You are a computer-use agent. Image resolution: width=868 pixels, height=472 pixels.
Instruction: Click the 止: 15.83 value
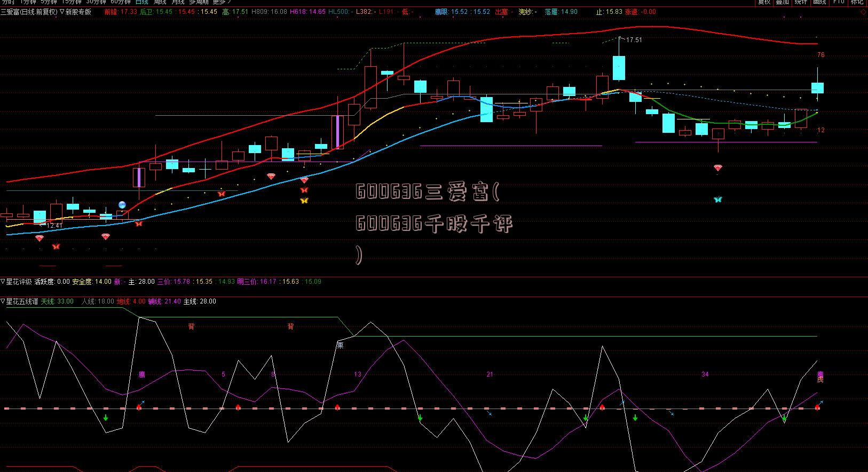(609, 12)
